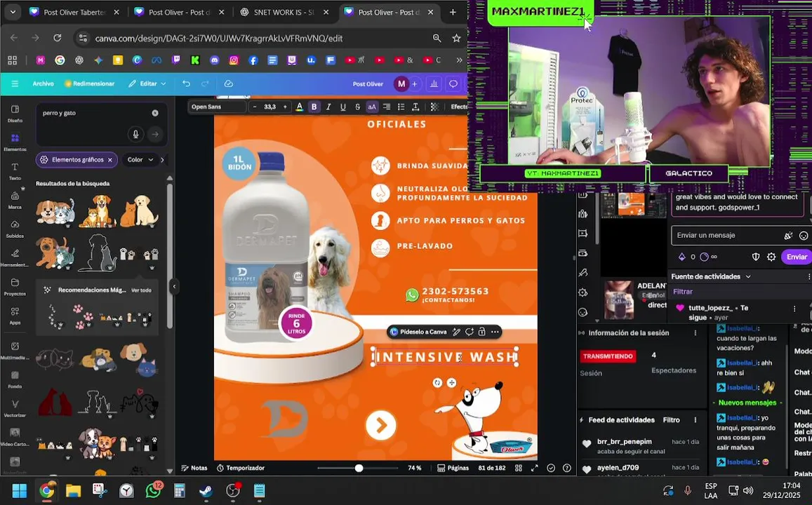Remove Elementos gráficos filter chip

click(x=109, y=160)
